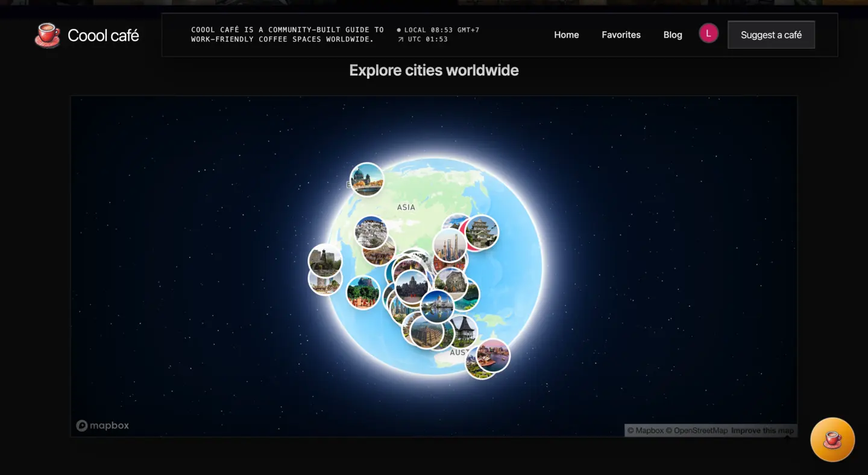Click the UTC 01:53 time display

point(423,39)
